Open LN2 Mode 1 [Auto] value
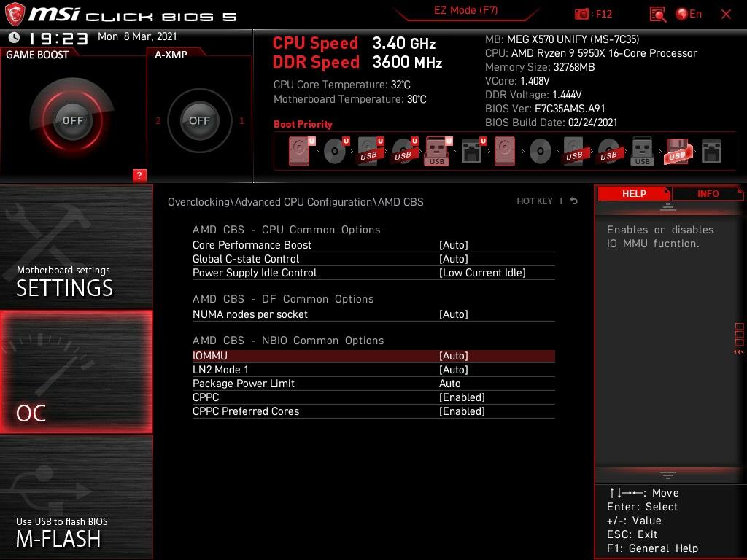The width and height of the screenshot is (747, 560). tap(454, 370)
